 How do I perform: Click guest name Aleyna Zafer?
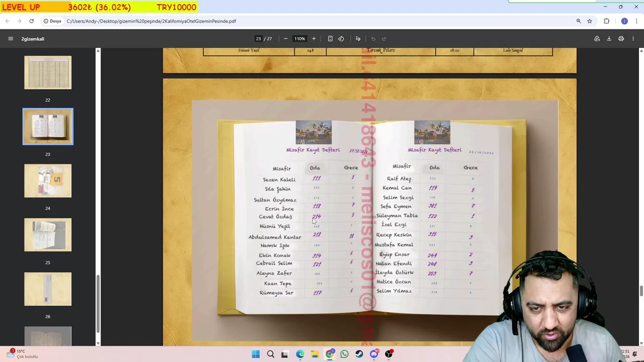point(274,274)
